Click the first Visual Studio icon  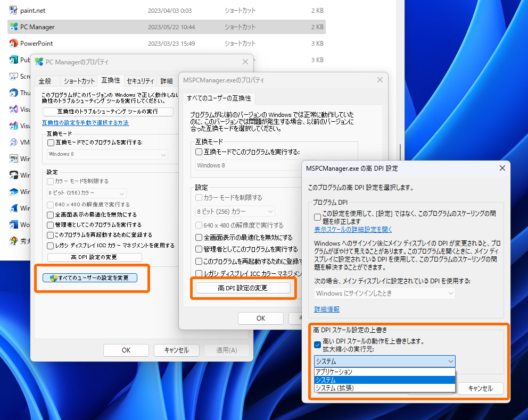point(13,110)
